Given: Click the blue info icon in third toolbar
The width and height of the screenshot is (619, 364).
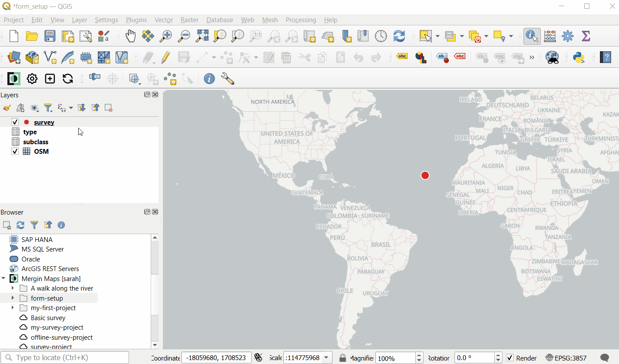Looking at the screenshot, I should click(209, 79).
